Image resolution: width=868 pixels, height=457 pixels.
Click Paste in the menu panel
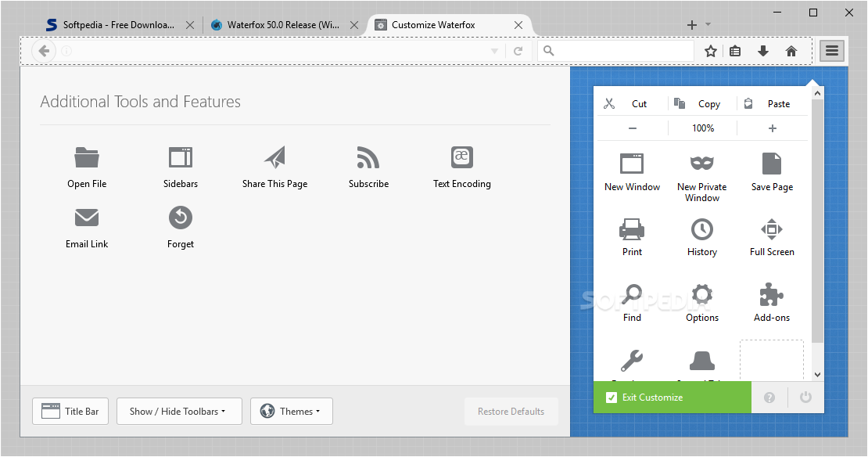(773, 103)
